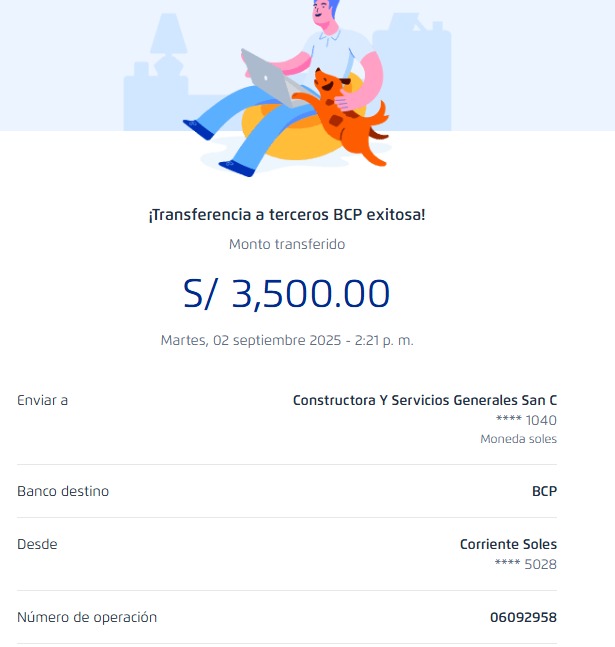Click the "Moneda soles" text

518,439
